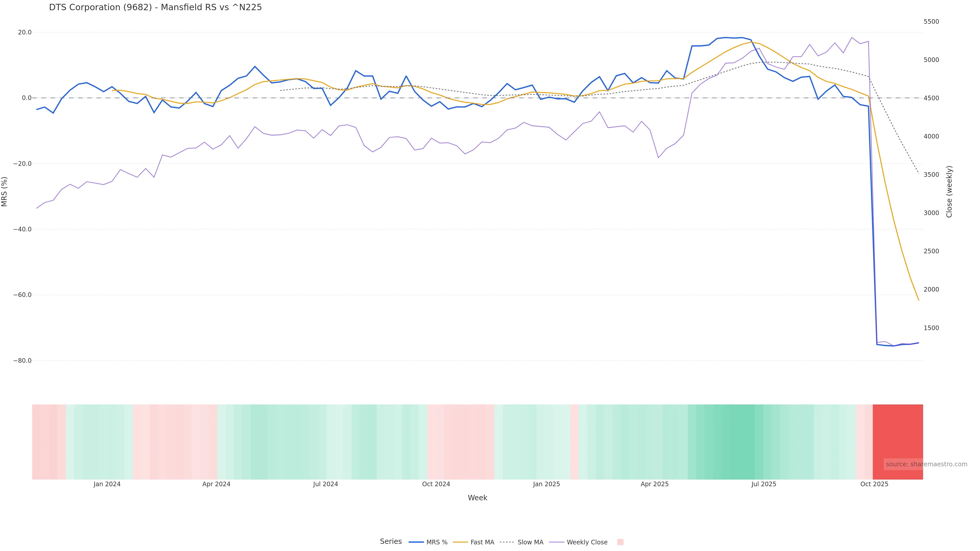Select the Oct 2024 x-axis label
The height and width of the screenshot is (551, 980).
pos(436,484)
